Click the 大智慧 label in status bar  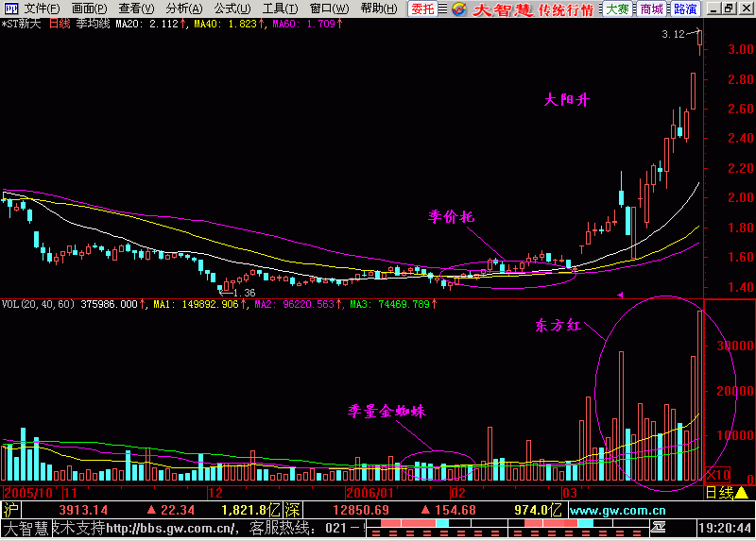(25, 529)
